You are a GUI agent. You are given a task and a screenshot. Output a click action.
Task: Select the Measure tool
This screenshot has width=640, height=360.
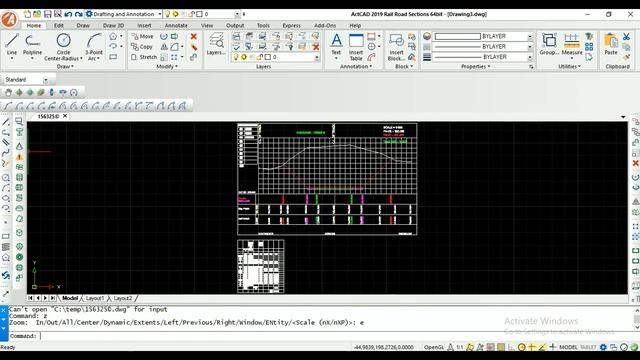click(x=571, y=44)
